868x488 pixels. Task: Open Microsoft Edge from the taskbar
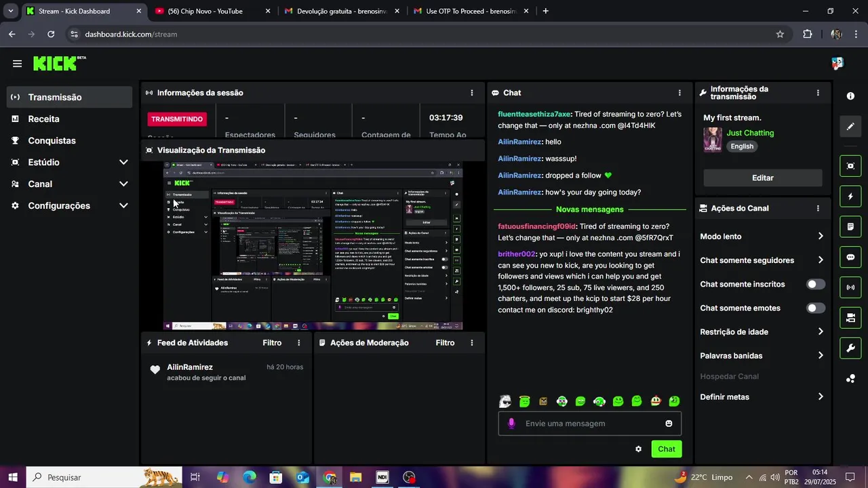(250, 477)
